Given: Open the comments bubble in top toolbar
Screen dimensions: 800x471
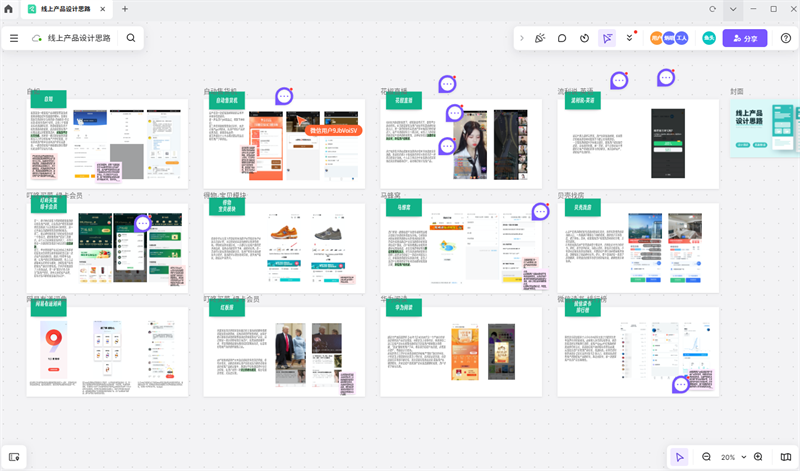Looking at the screenshot, I should [x=562, y=38].
